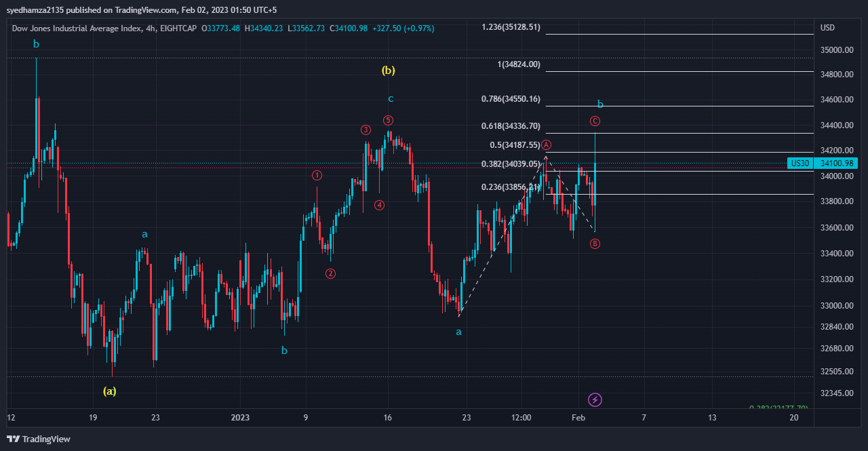This screenshot has width=868, height=451.
Task: Click 32345.00 on the price axis
Action: (x=835, y=393)
